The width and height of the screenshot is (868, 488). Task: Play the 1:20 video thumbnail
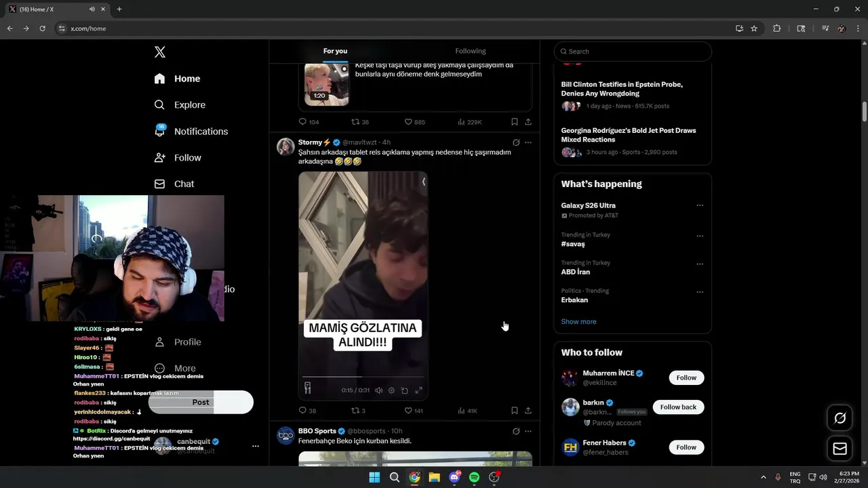point(326,84)
